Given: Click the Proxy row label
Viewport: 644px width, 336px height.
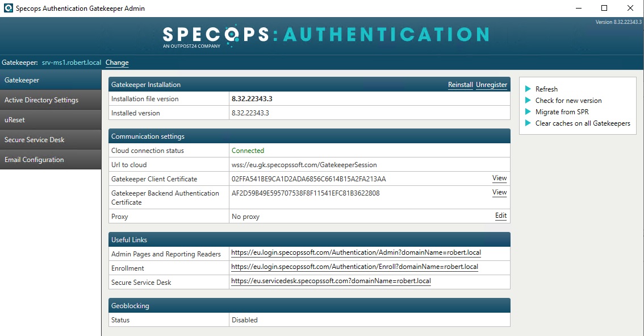Looking at the screenshot, I should (119, 216).
